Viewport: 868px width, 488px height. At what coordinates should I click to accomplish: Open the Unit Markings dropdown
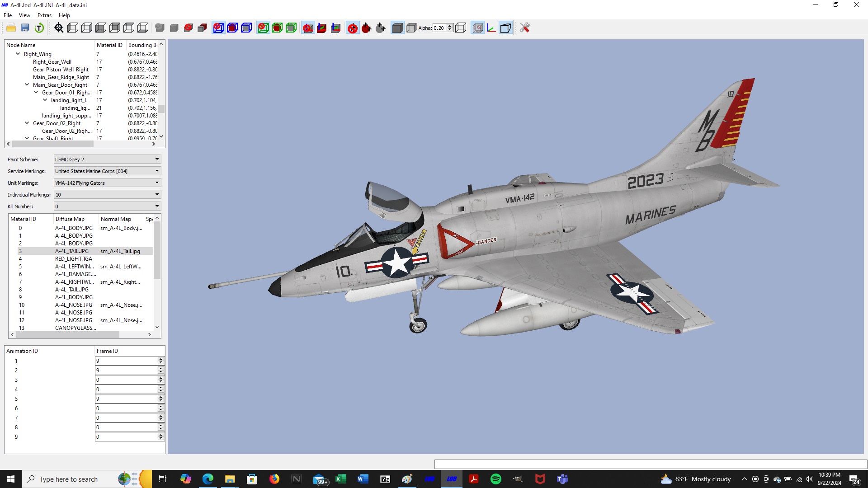click(107, 183)
